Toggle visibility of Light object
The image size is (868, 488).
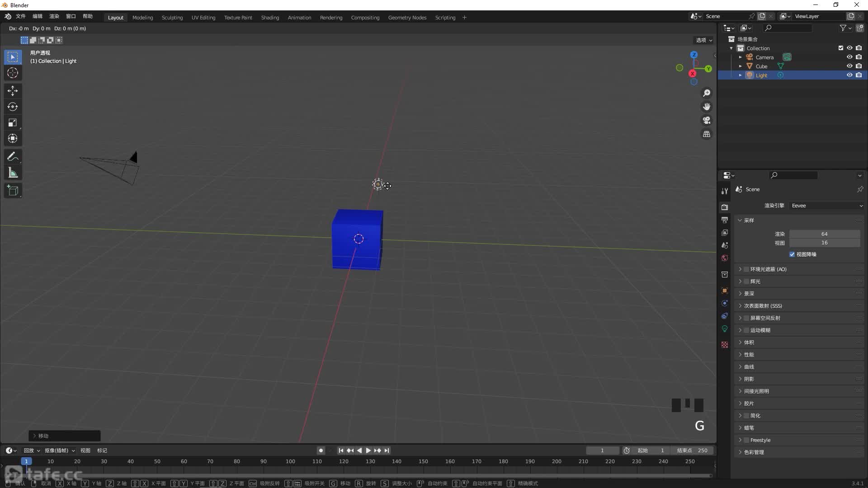tap(849, 75)
